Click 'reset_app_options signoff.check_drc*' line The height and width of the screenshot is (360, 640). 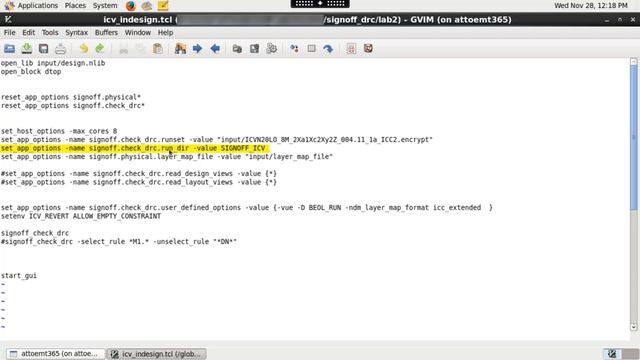(73, 106)
